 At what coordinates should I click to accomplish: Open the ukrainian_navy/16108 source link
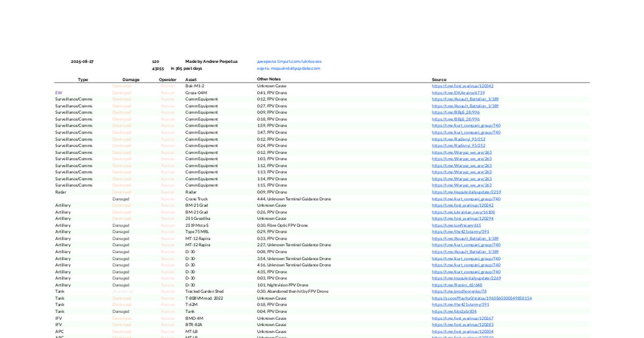click(463, 212)
